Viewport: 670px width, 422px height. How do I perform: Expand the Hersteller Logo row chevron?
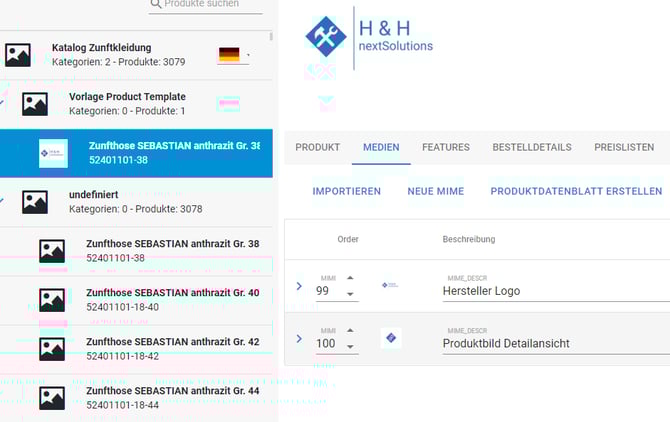299,286
